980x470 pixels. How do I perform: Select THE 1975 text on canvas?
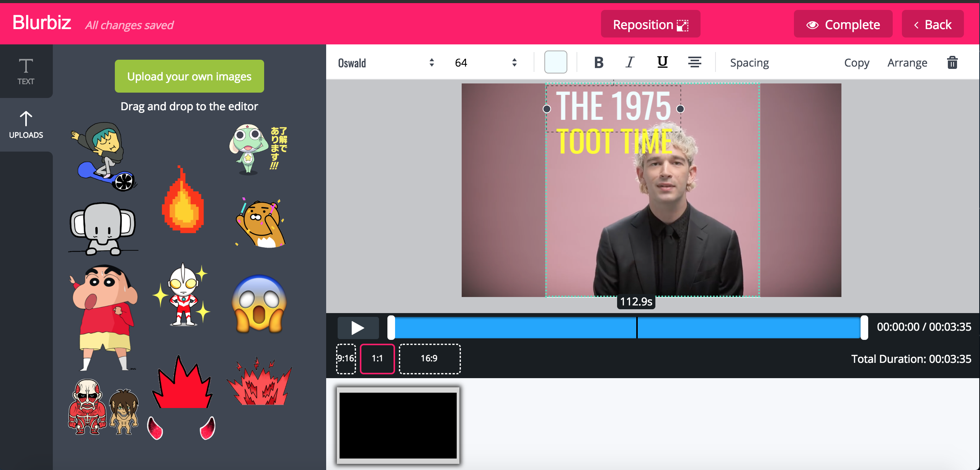tap(613, 107)
